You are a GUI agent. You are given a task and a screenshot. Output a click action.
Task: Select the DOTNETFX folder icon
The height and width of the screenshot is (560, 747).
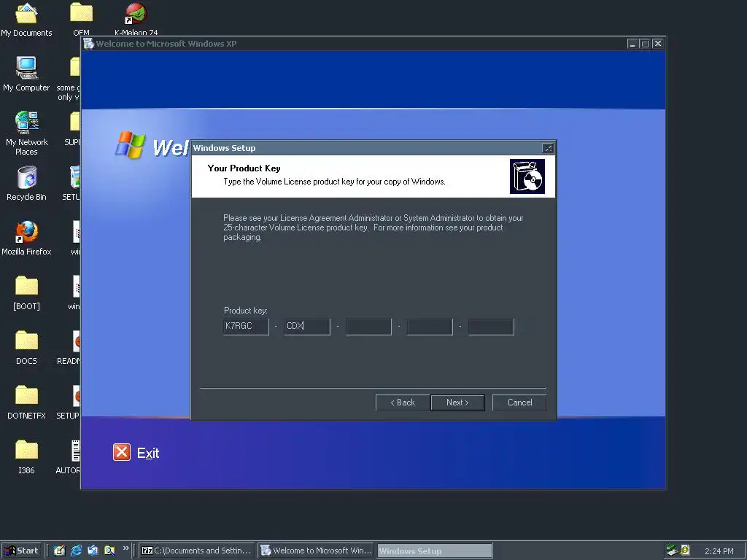(x=26, y=402)
